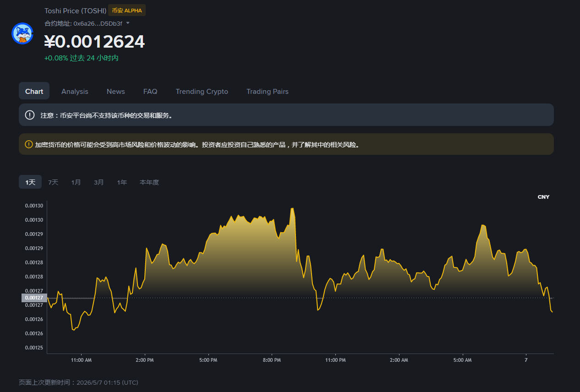The width and height of the screenshot is (580, 392).
Task: Expand the contract address dropdown arrow
Action: 128,23
